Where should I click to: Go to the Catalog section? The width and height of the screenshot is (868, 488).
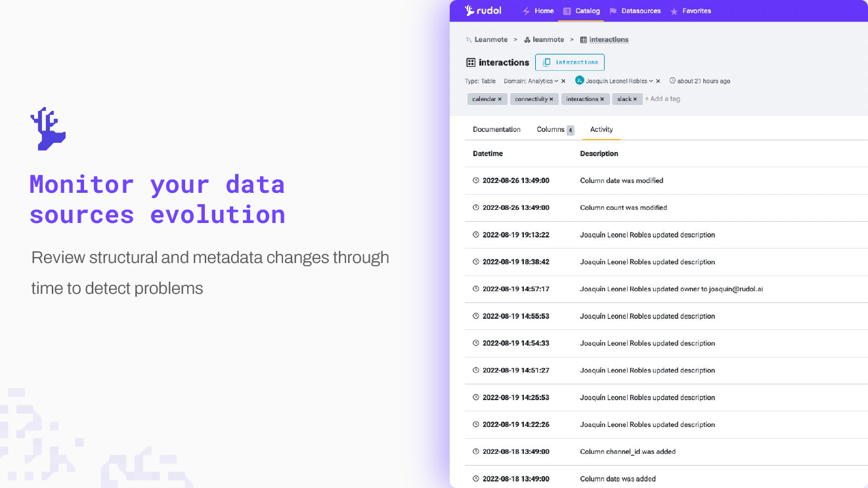point(581,10)
